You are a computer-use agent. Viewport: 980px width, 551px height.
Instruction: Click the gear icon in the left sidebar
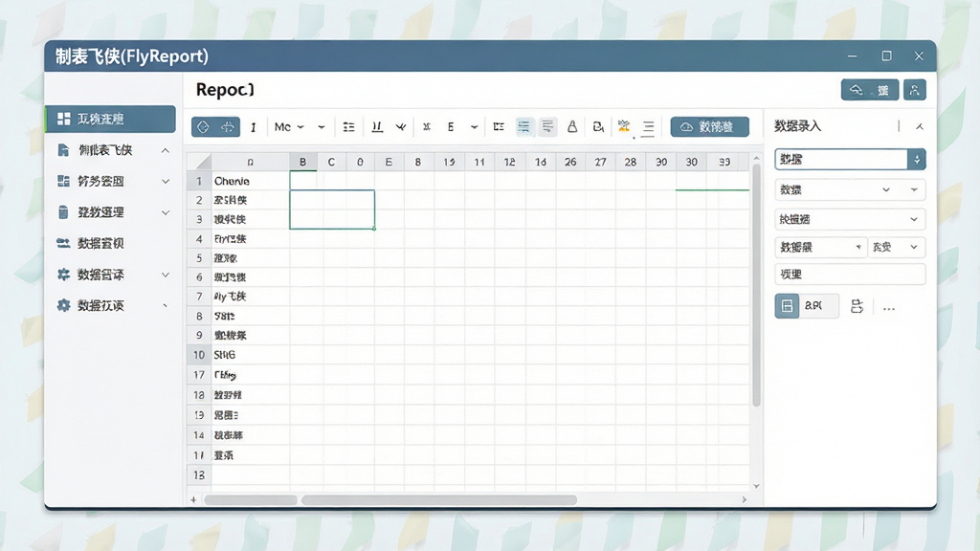click(63, 305)
